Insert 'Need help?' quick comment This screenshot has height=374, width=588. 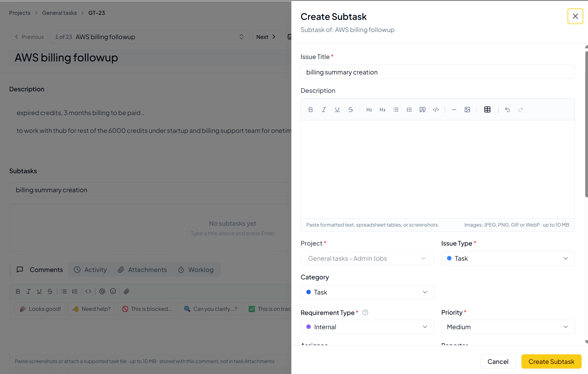(x=91, y=309)
